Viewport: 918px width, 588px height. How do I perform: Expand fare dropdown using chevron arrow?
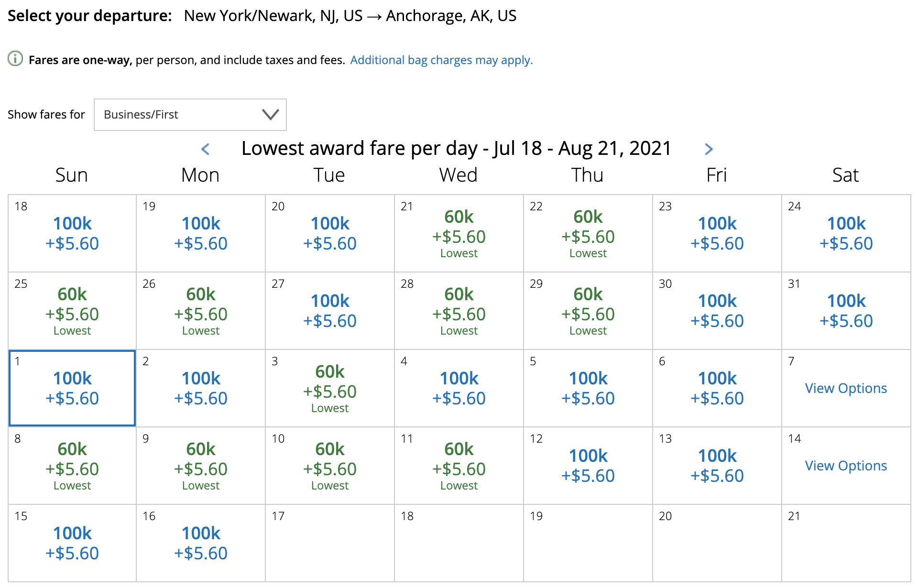coord(270,115)
